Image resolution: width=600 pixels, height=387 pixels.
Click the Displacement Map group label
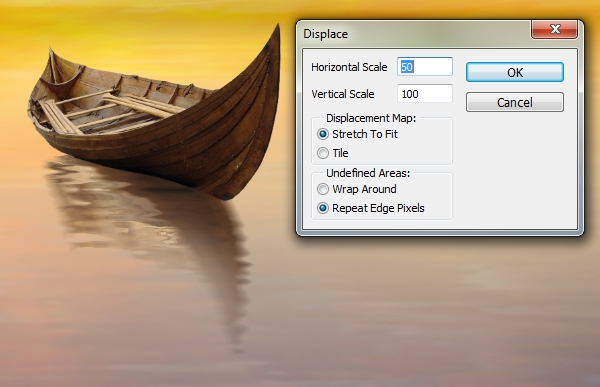(x=371, y=118)
